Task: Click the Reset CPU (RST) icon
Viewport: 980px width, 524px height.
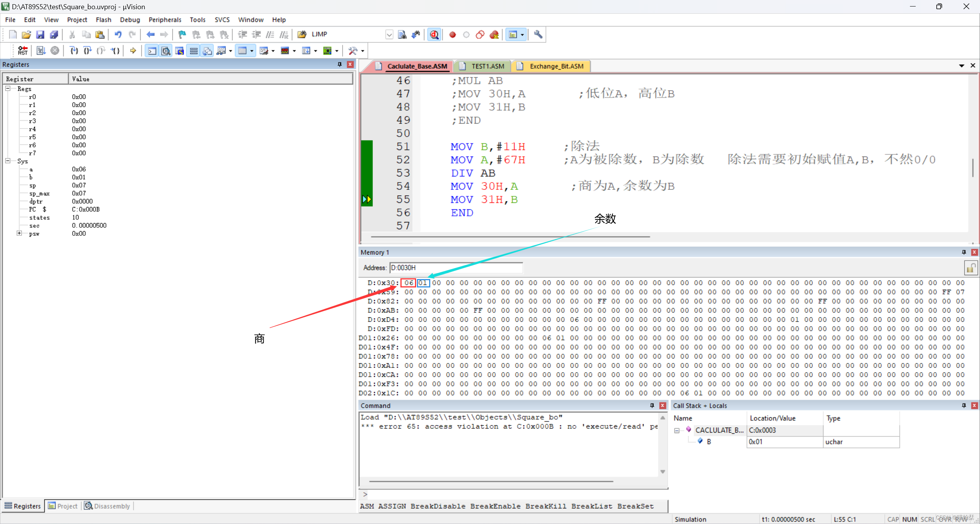Action: click(23, 51)
